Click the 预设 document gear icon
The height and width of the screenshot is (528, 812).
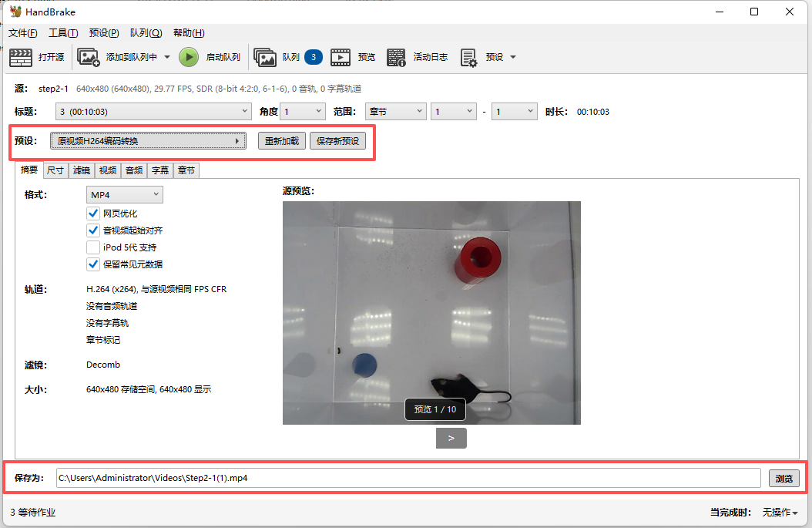tap(468, 57)
